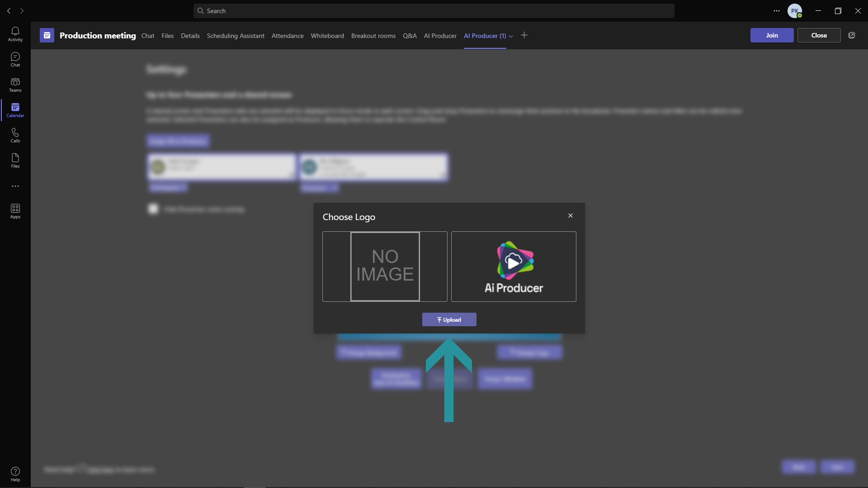Select the Ai Producer logo thumbnail
The width and height of the screenshot is (868, 488).
[x=514, y=267]
